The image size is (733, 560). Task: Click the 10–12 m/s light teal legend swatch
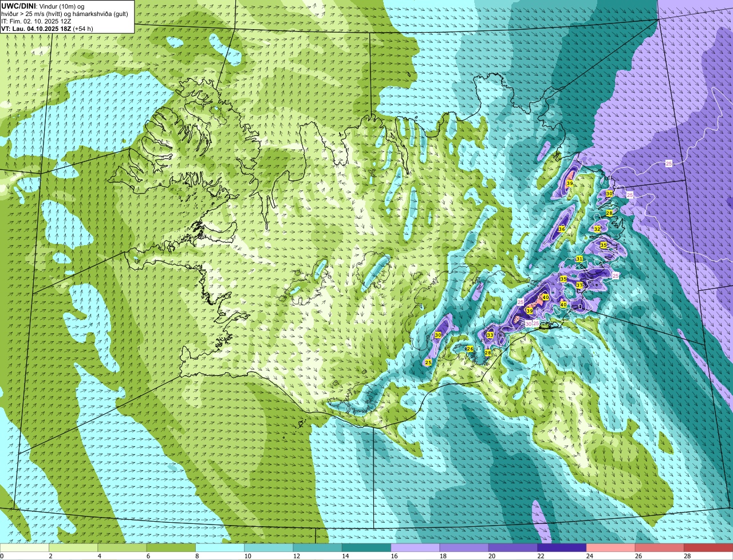(269, 547)
